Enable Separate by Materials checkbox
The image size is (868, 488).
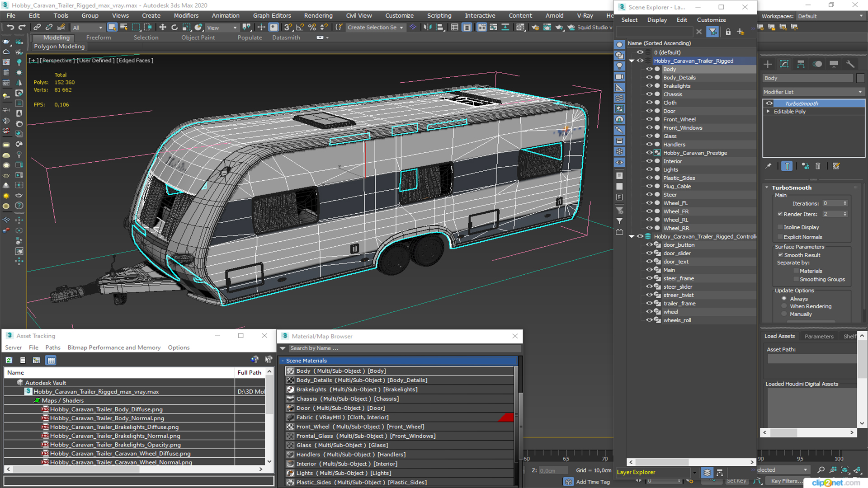(x=796, y=271)
